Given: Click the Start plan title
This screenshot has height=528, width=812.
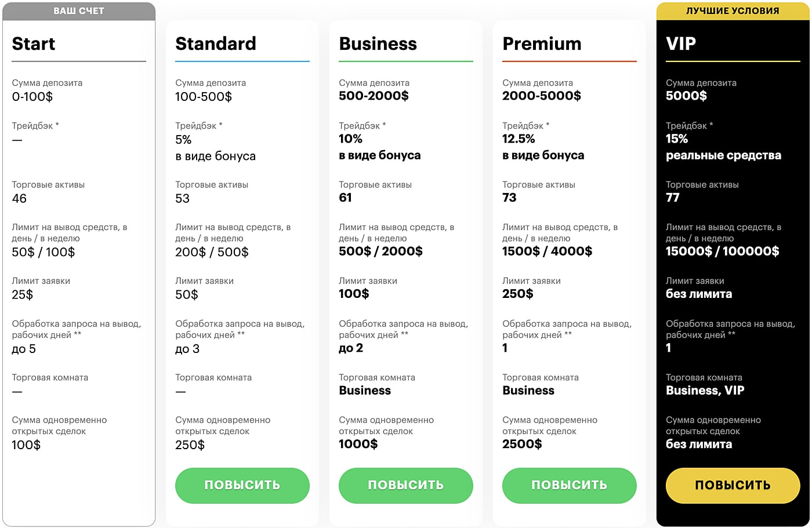Looking at the screenshot, I should pos(33,43).
